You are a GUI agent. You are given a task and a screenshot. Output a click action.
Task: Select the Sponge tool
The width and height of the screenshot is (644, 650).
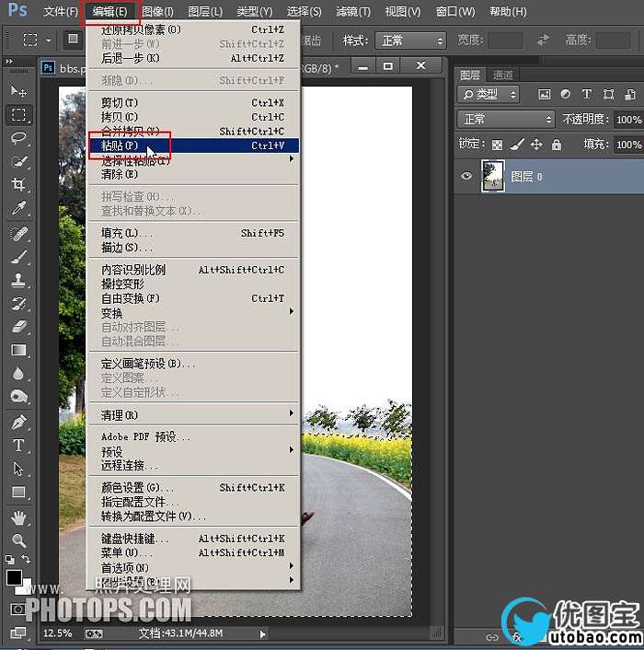coord(18,397)
